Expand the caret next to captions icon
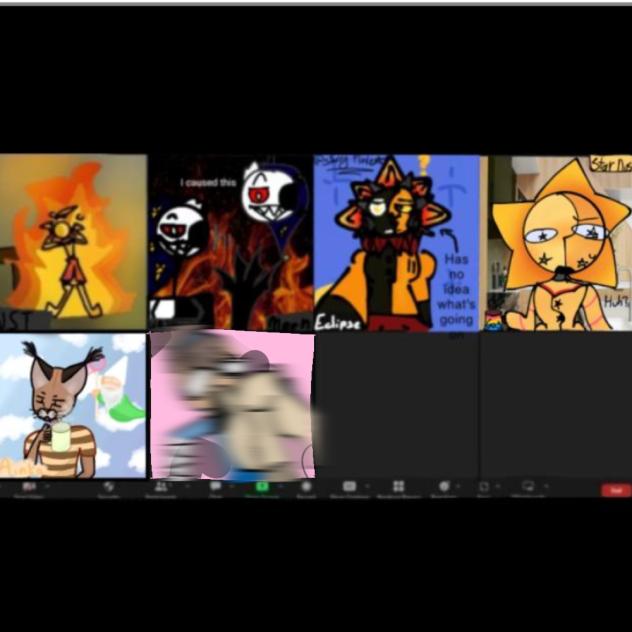This screenshot has width=632, height=632. tap(367, 486)
